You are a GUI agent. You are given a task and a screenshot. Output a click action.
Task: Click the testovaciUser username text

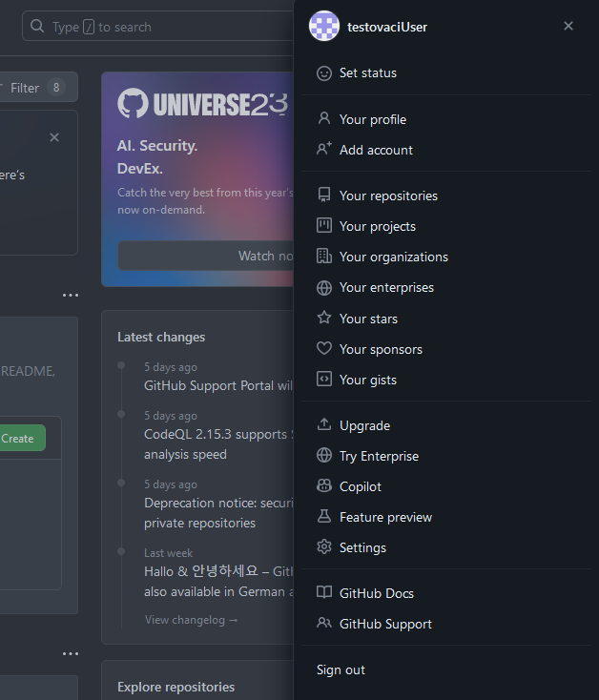387,27
